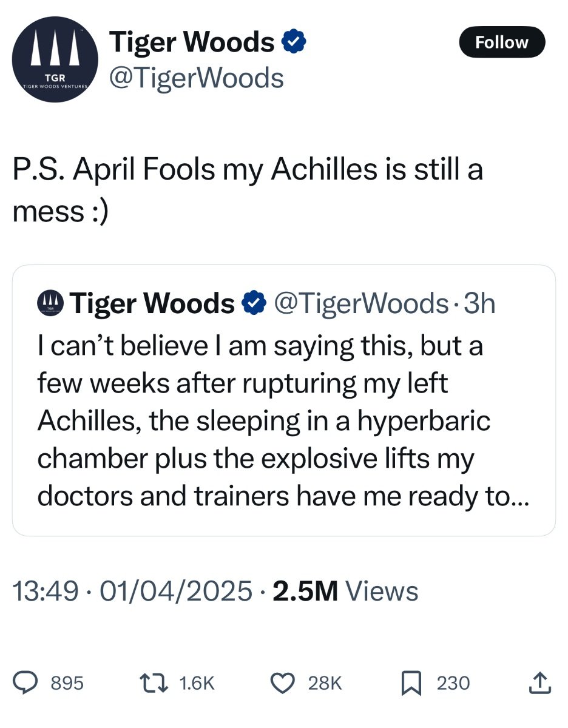The height and width of the screenshot is (728, 568).
Task: Open the 895 replies count
Action: pos(67,683)
